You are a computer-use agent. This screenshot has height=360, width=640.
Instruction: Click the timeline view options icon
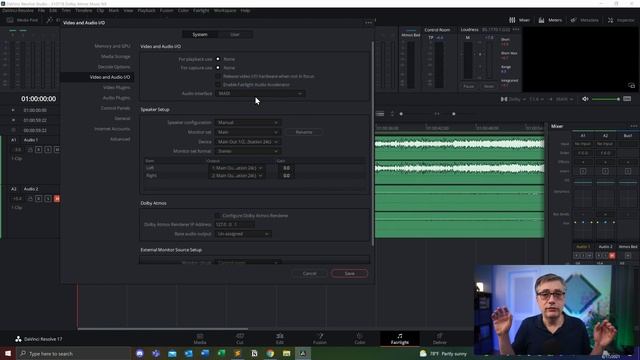[380, 114]
